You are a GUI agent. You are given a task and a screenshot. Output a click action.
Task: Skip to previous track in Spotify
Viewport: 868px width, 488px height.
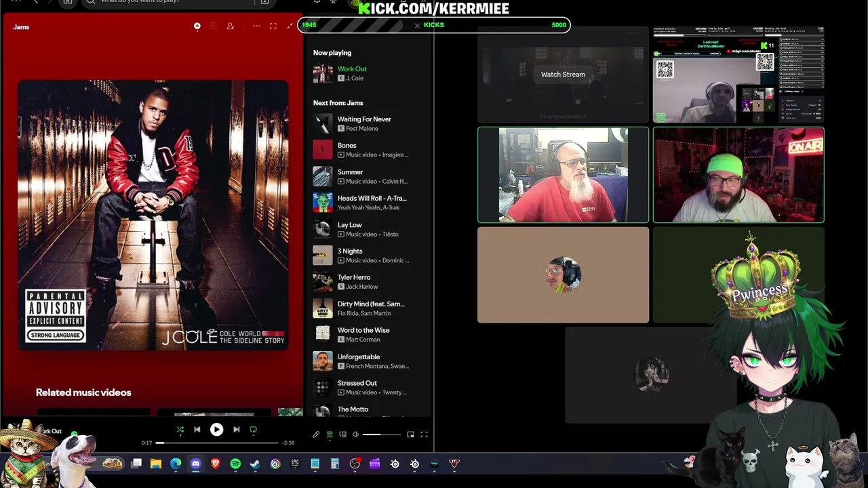[197, 430]
